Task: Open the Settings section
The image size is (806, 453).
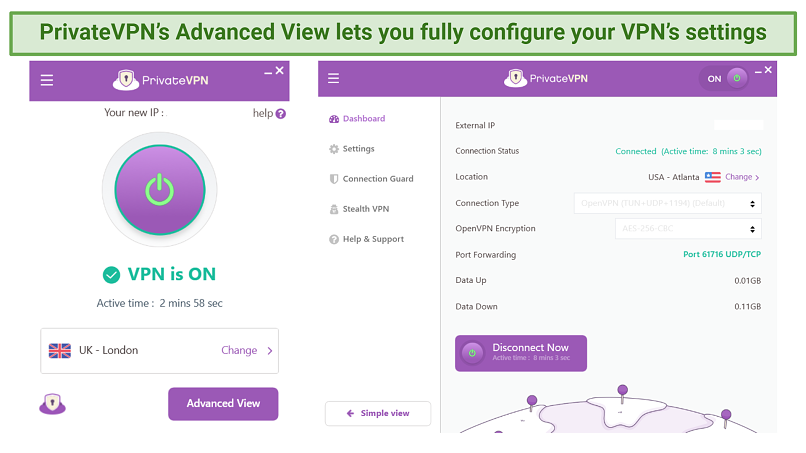Action: click(x=358, y=149)
